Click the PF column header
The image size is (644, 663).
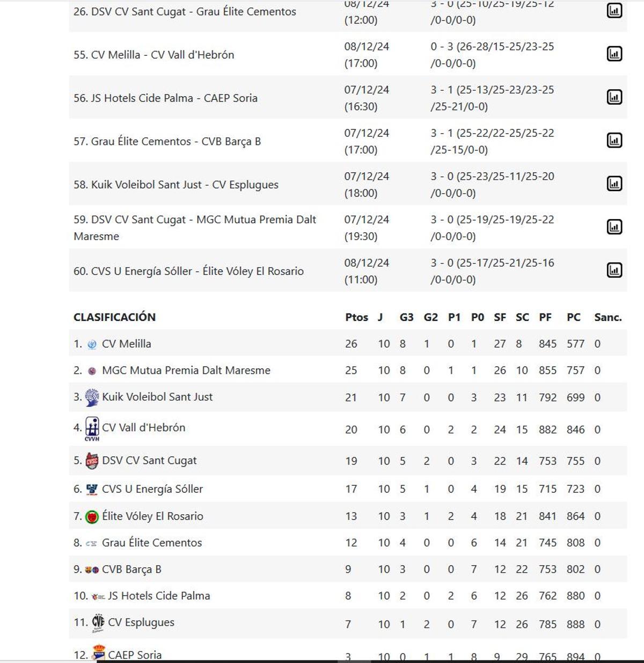[545, 317]
